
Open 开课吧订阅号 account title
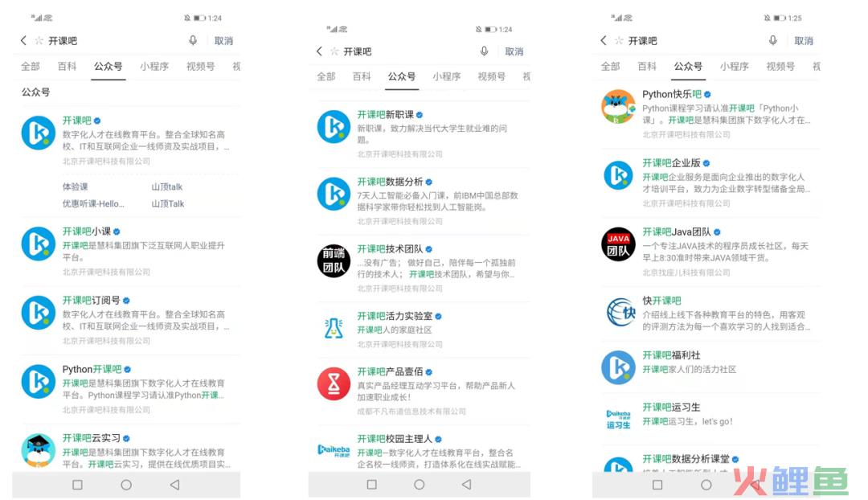click(91, 300)
